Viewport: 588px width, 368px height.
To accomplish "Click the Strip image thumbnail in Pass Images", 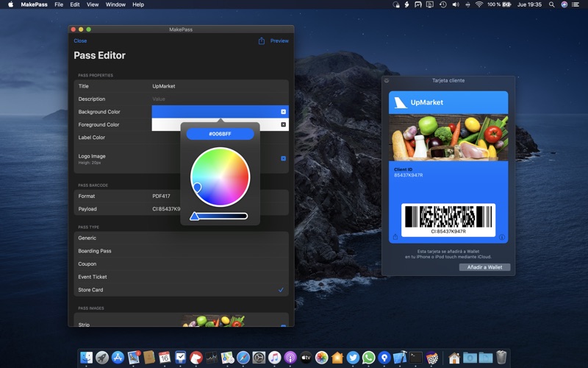I will 213,321.
